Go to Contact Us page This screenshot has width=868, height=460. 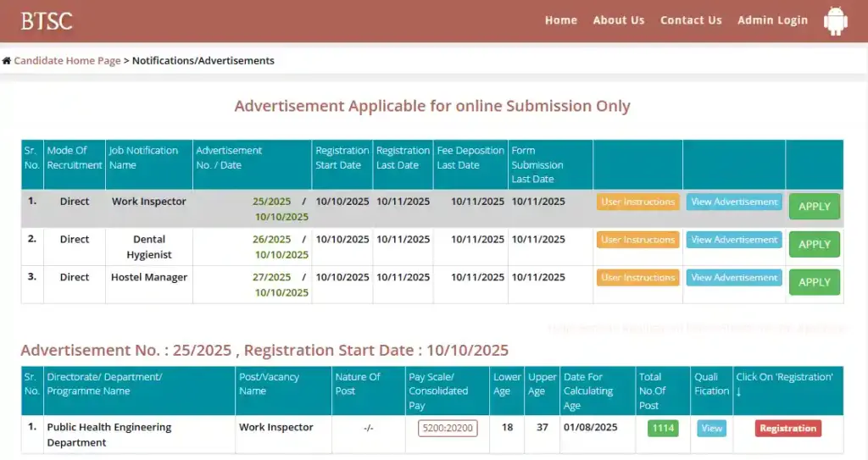pos(691,20)
